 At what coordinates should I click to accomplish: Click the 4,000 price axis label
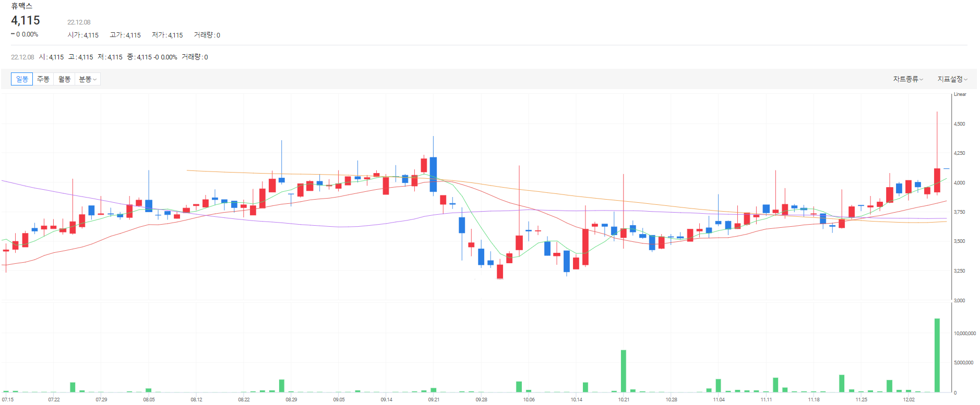959,183
